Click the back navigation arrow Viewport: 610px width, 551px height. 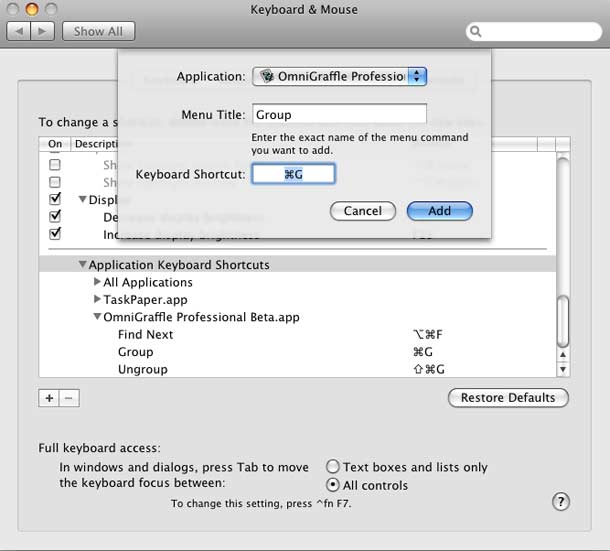(x=19, y=31)
